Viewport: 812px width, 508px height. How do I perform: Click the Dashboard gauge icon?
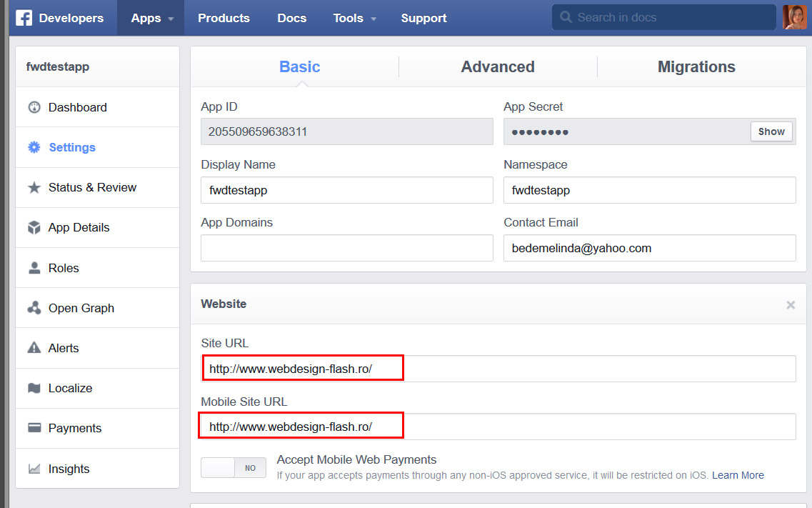(x=34, y=108)
